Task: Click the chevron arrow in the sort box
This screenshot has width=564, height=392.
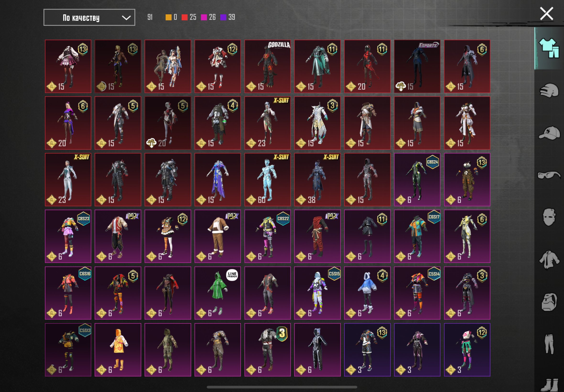Action: click(126, 18)
